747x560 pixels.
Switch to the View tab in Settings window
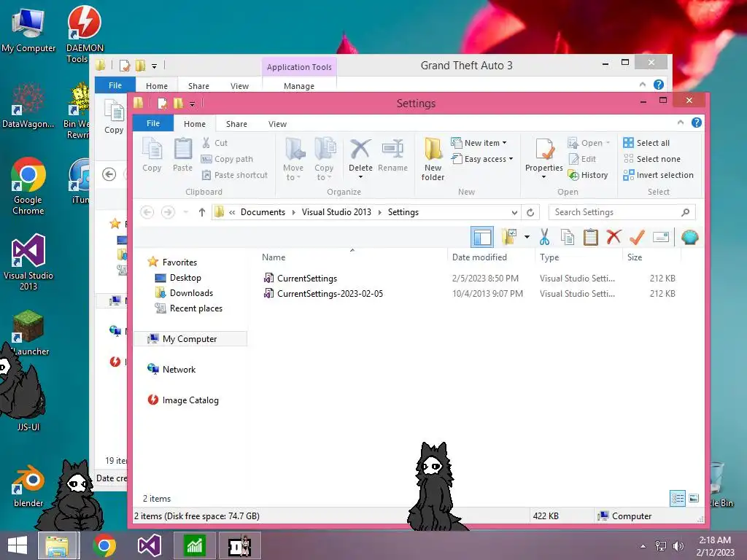[x=277, y=124]
